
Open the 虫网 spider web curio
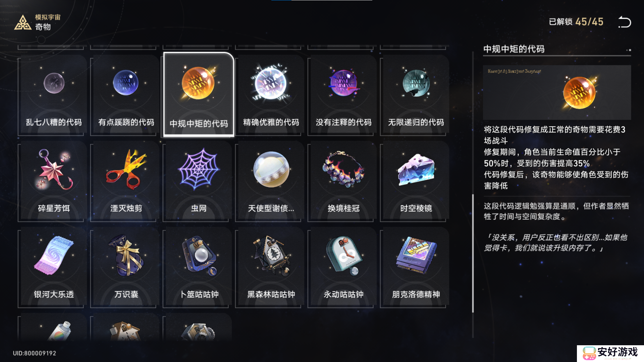pyautogui.click(x=199, y=181)
